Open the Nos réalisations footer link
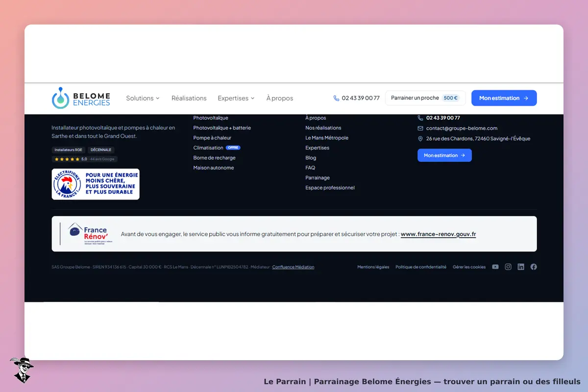 323,128
